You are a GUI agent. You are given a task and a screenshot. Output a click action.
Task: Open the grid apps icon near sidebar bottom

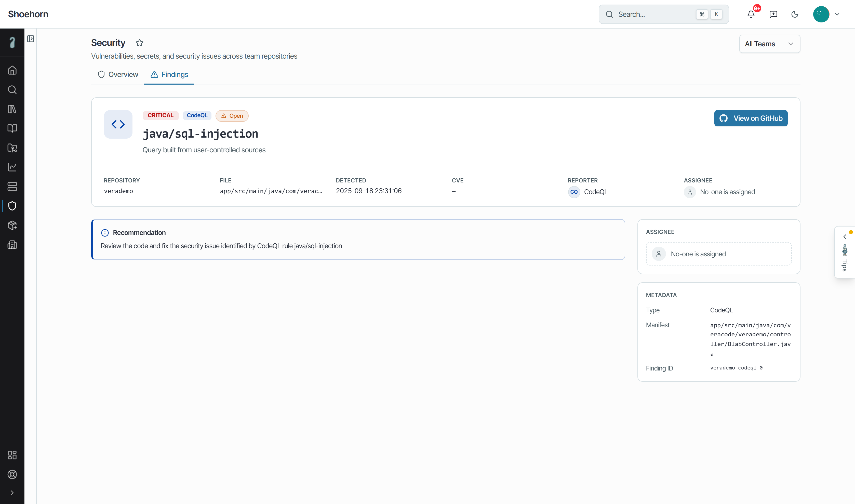point(12,455)
